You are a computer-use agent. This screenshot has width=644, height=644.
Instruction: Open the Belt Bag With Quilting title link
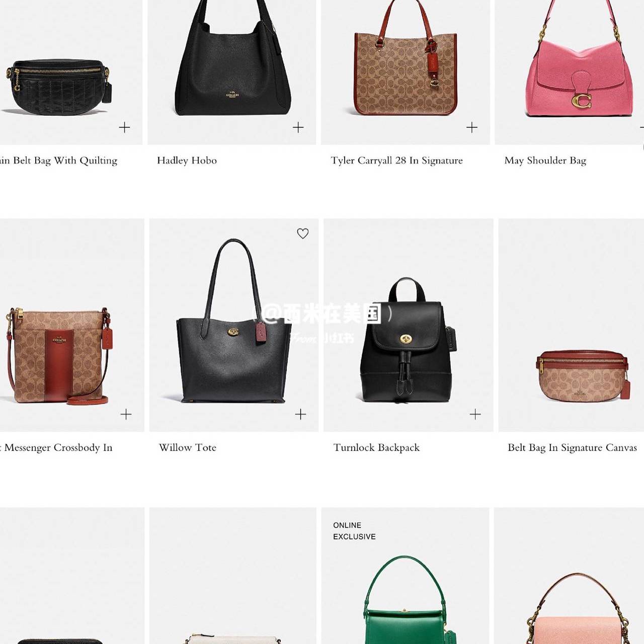[58, 160]
